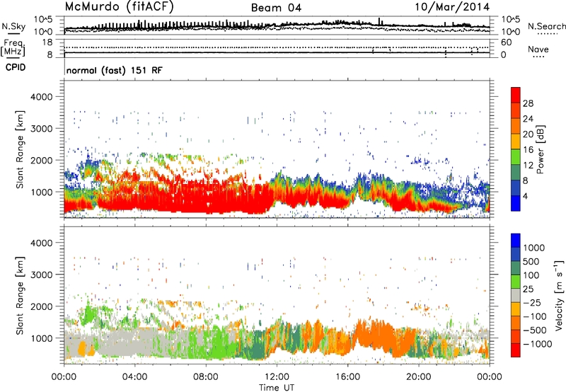Viewport: 566px width, 392px height.
Task: Click the "Nave" legend label
Action: point(538,50)
